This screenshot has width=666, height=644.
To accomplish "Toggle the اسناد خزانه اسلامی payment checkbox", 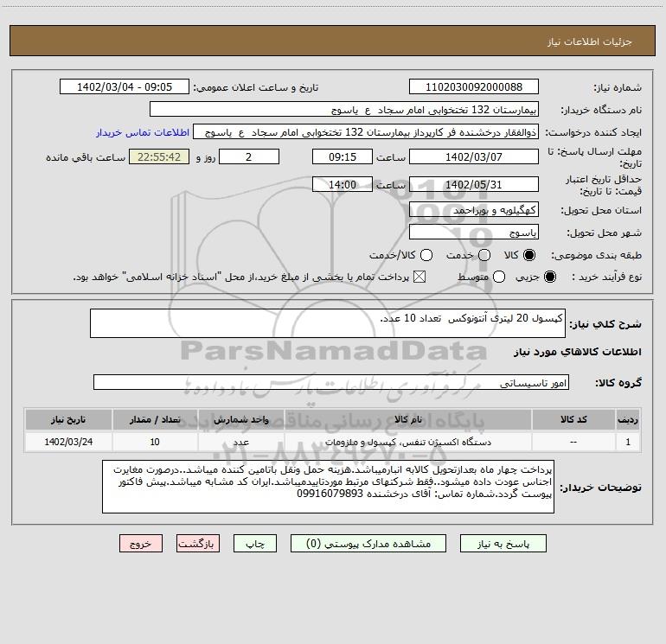I will (x=419, y=277).
